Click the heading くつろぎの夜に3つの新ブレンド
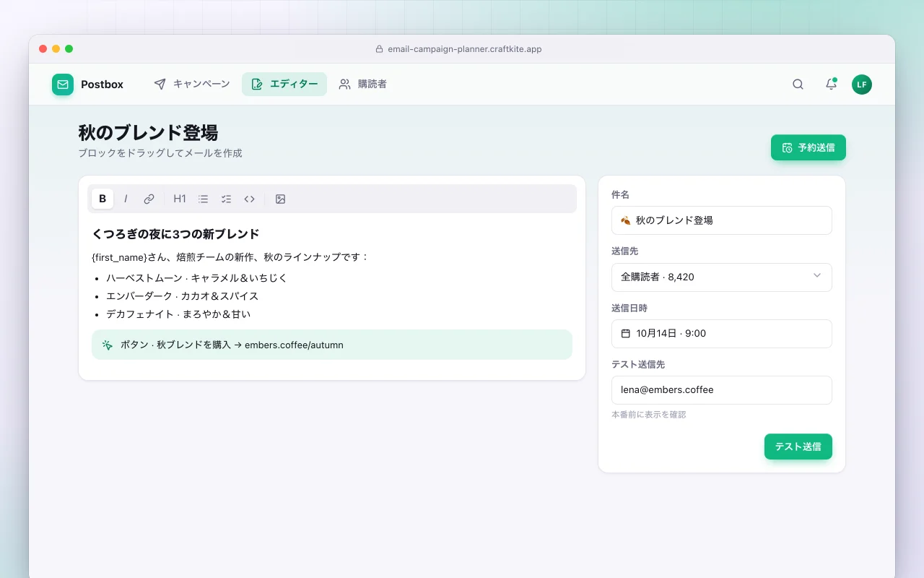Viewport: 924px width, 578px height. point(175,234)
